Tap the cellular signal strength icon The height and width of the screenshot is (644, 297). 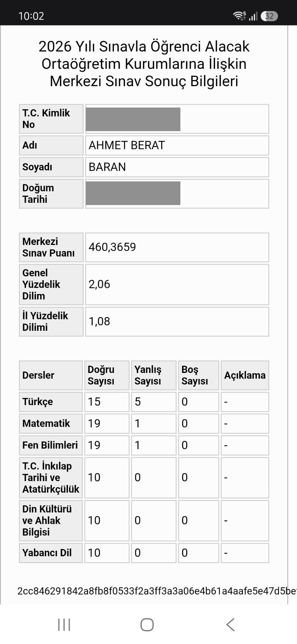pos(253,16)
